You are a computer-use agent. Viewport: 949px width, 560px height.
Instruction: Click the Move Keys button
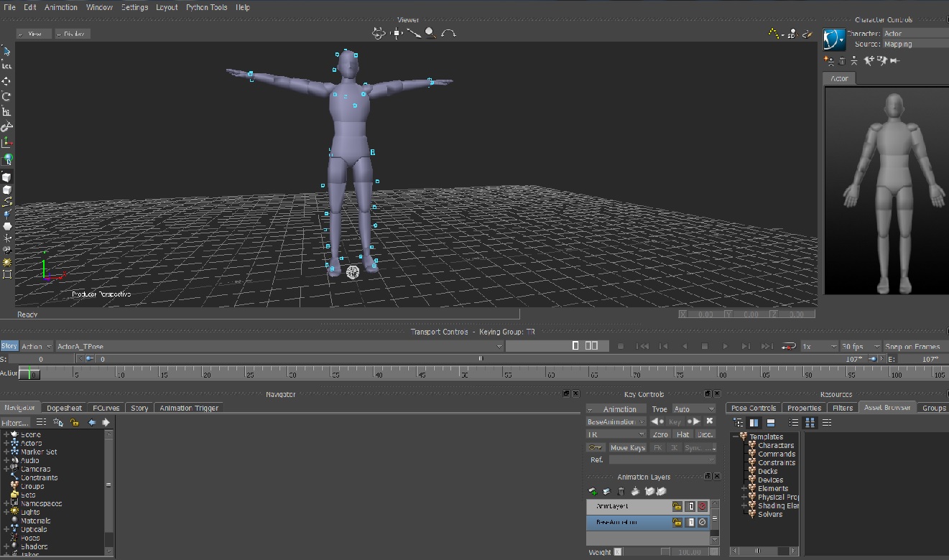pyautogui.click(x=628, y=447)
